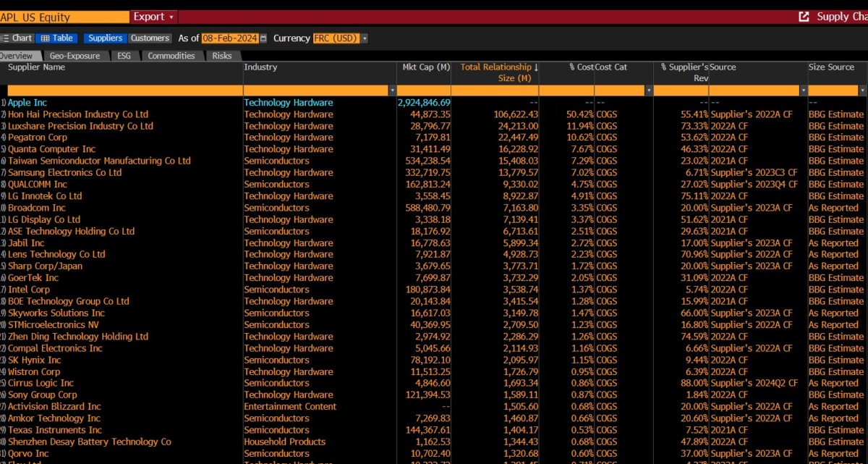Select the ESG tab
This screenshot has height=464, width=868.
[x=124, y=55]
